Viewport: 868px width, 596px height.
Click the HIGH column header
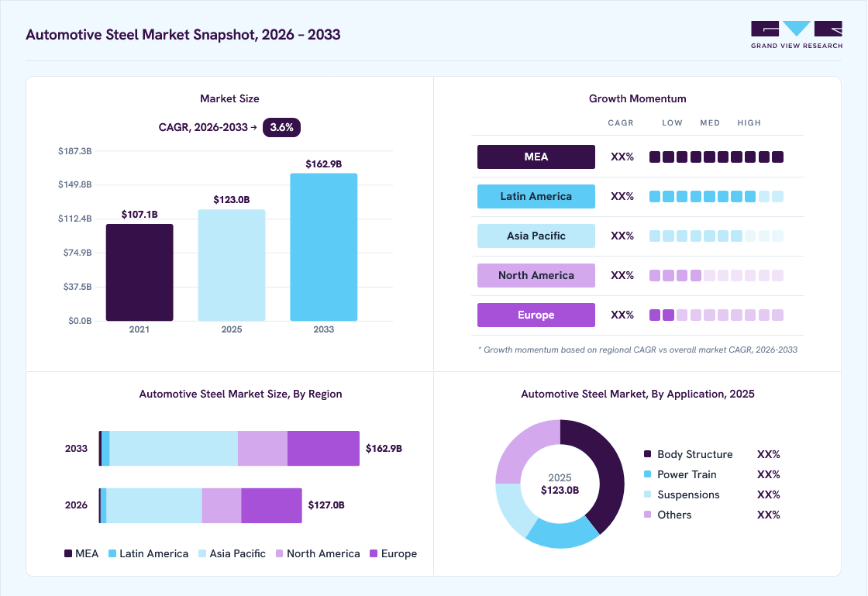pos(749,123)
